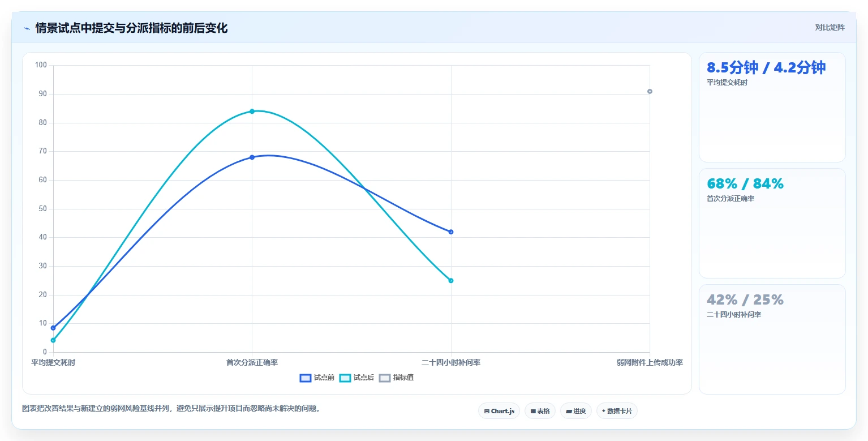Select the 数据卡片 tag chip
Viewport: 868px width, 441px height.
pyautogui.click(x=617, y=411)
